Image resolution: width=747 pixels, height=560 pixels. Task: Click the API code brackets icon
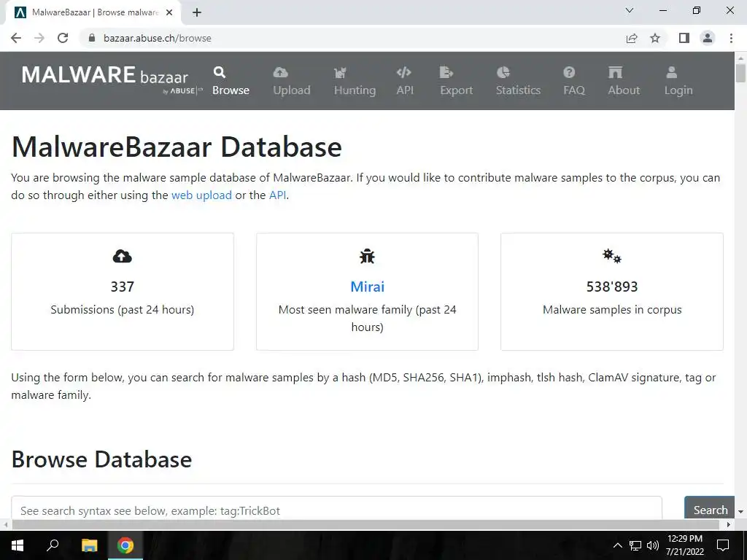coord(403,72)
